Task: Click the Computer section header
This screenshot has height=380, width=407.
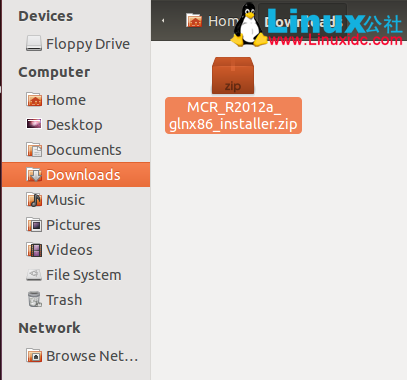Action: pos(54,72)
